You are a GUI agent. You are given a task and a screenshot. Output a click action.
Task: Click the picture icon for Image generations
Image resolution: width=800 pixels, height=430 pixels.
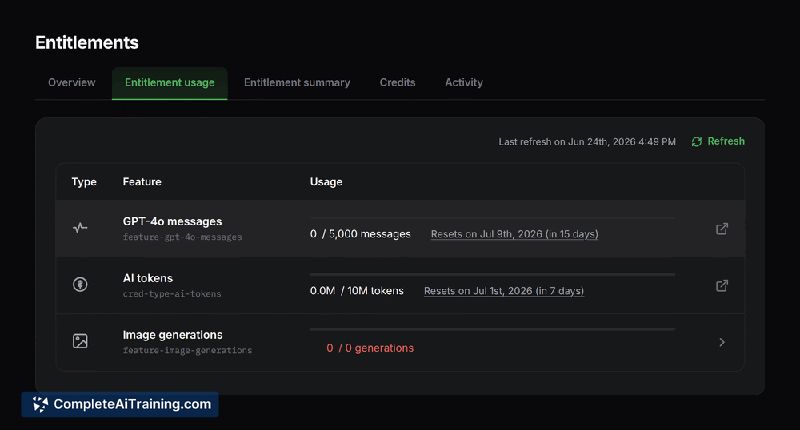pyautogui.click(x=80, y=341)
